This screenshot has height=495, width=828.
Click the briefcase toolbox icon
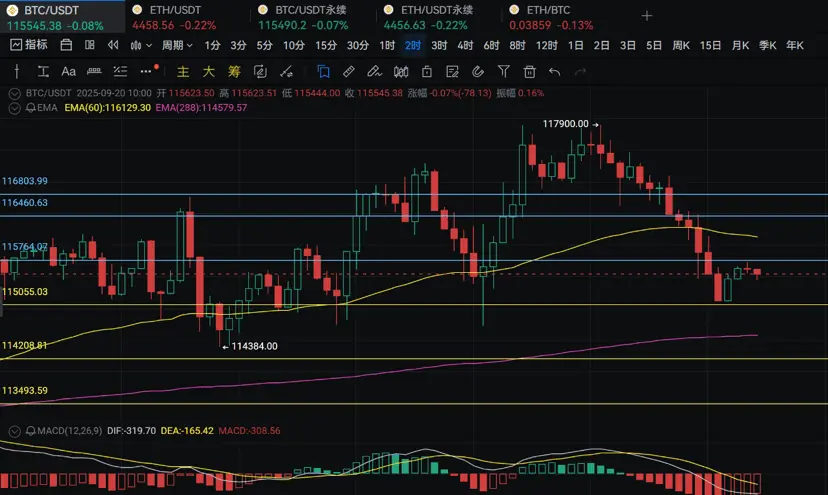pos(66,45)
